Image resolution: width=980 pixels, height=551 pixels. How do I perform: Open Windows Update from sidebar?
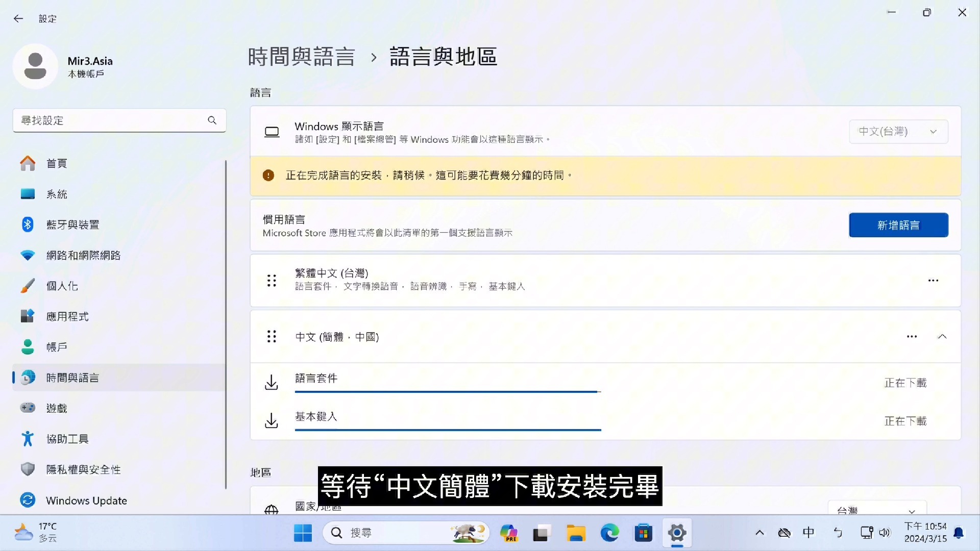click(86, 500)
